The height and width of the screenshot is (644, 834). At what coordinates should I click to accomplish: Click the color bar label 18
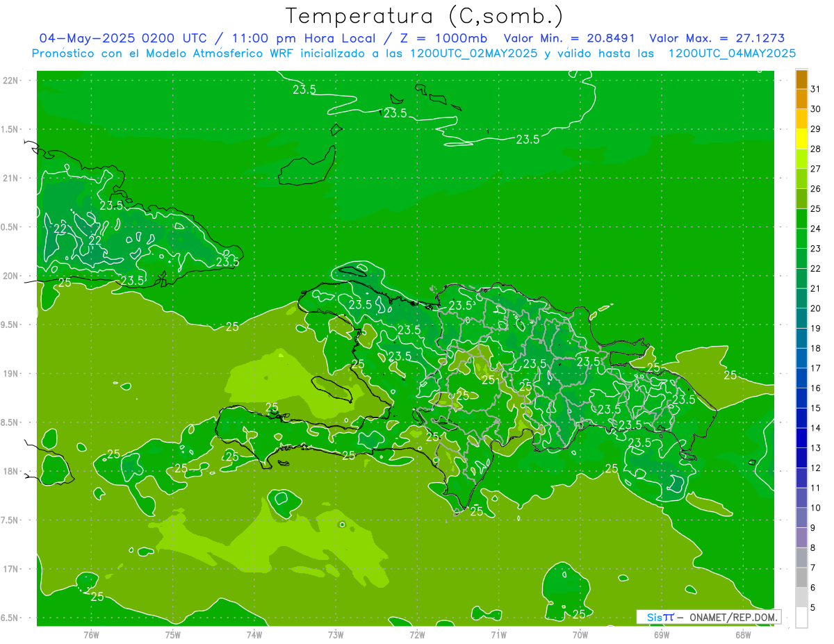pyautogui.click(x=816, y=348)
